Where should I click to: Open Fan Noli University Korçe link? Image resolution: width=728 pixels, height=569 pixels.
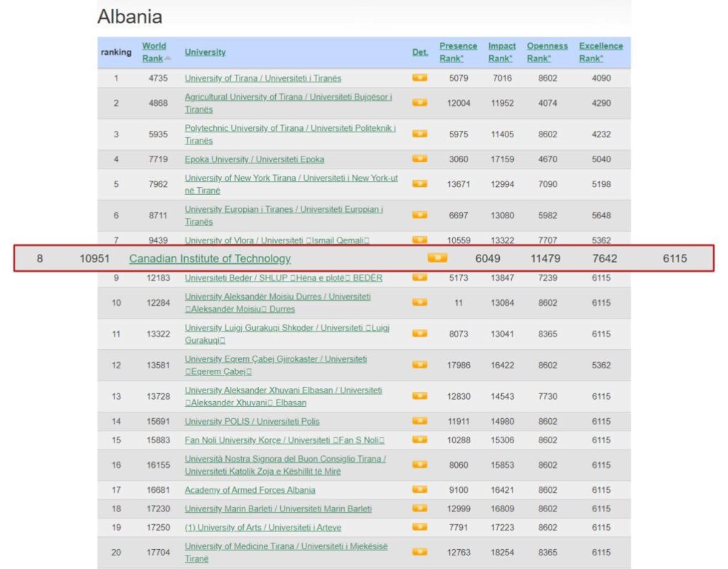point(284,440)
